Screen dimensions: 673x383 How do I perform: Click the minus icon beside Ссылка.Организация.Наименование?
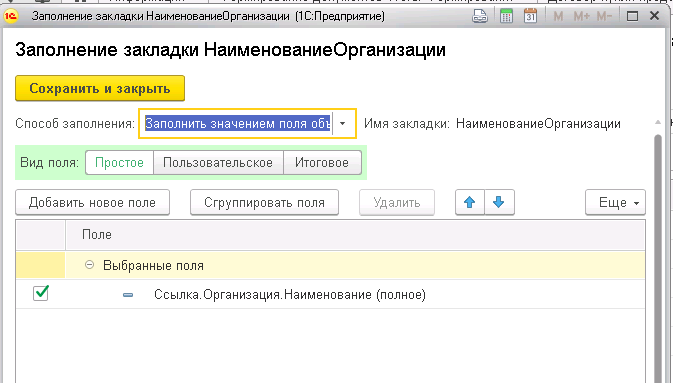tap(128, 295)
